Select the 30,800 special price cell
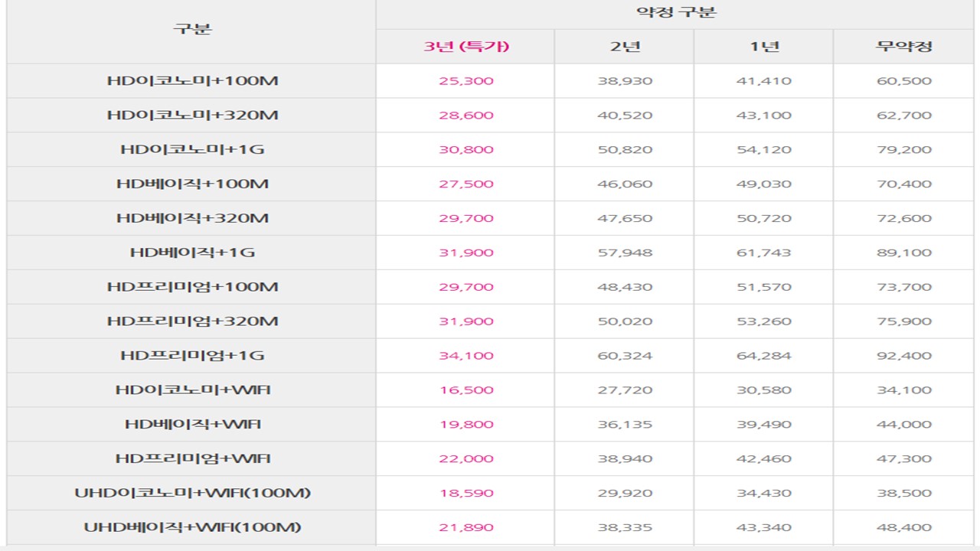This screenshot has width=980, height=551. click(466, 149)
